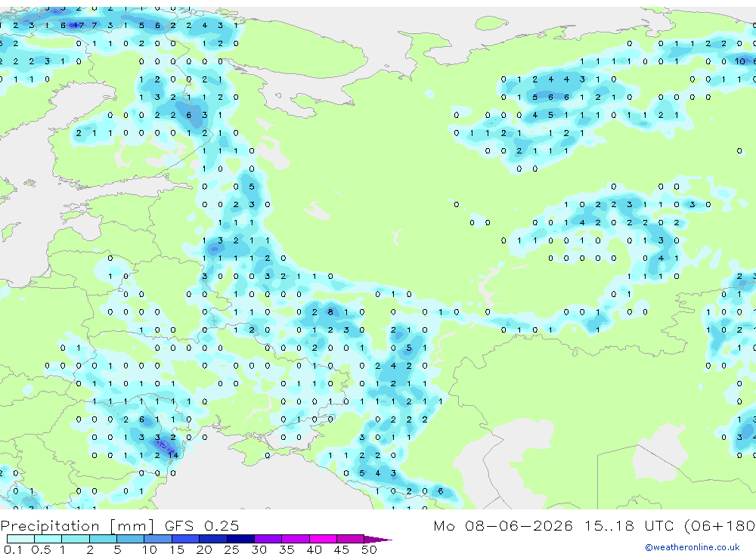
Task: Select the 20–25 mm dark blue swatch
Action: (213, 539)
